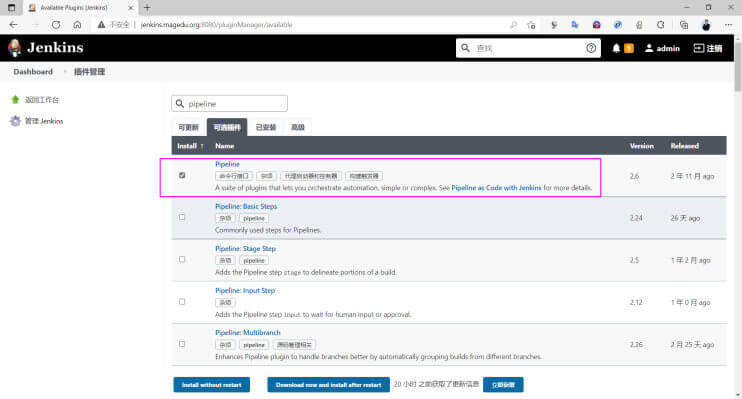Click the Version column header

[642, 146]
